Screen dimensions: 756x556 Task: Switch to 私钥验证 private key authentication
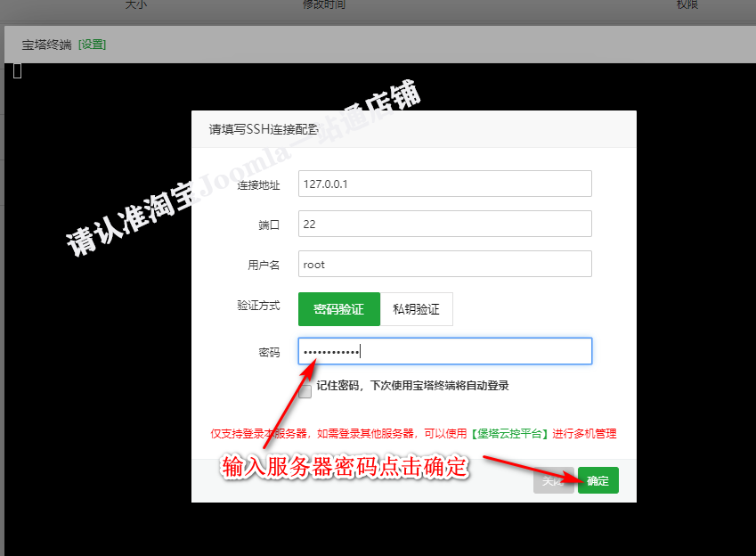tap(416, 309)
